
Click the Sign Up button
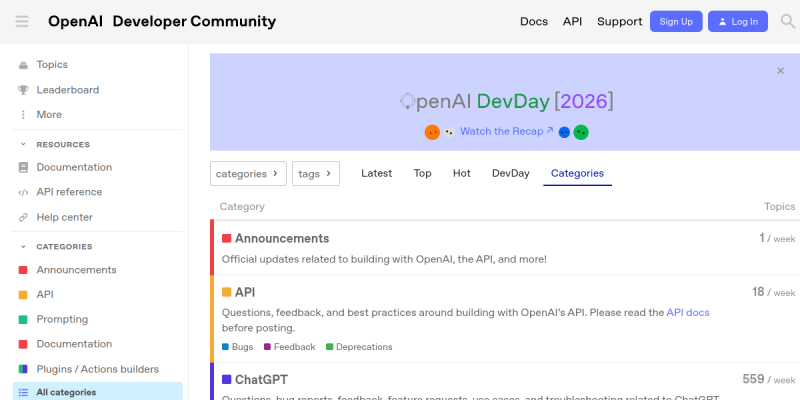click(676, 21)
